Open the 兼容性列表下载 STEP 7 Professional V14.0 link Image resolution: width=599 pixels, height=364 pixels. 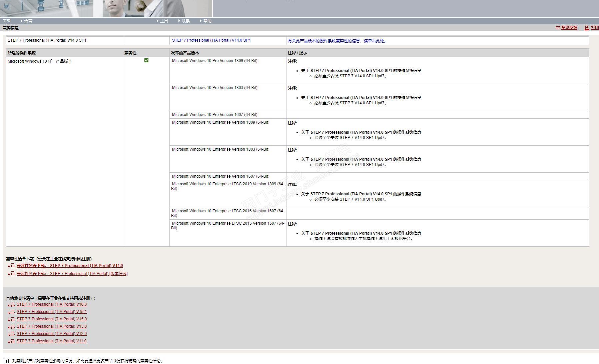(70, 266)
